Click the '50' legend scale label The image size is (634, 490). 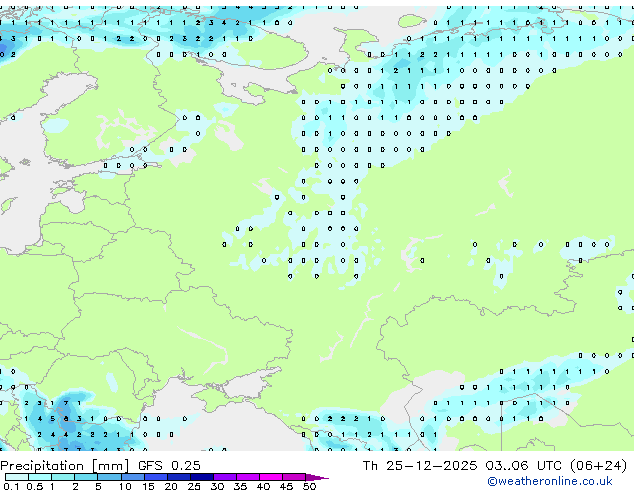pos(309,486)
